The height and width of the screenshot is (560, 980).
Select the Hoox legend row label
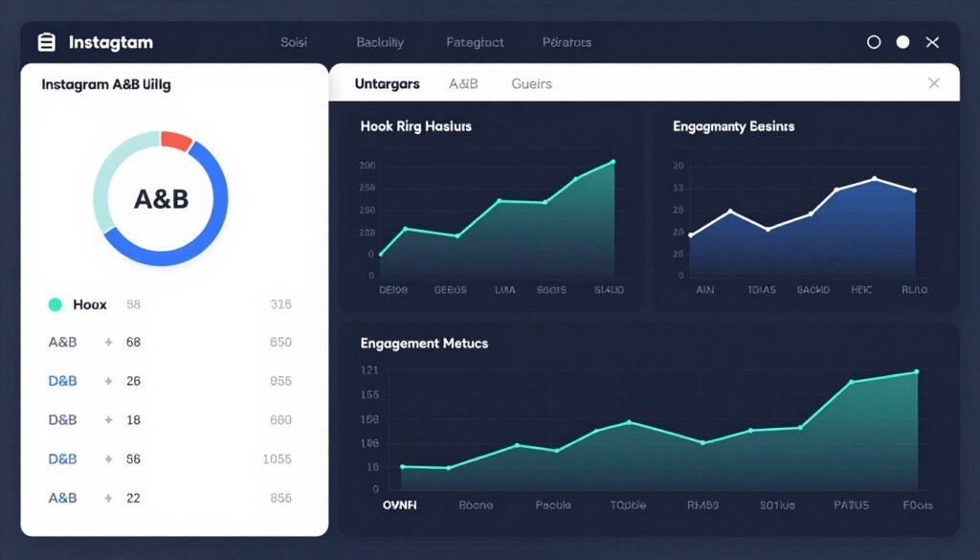[x=89, y=304]
